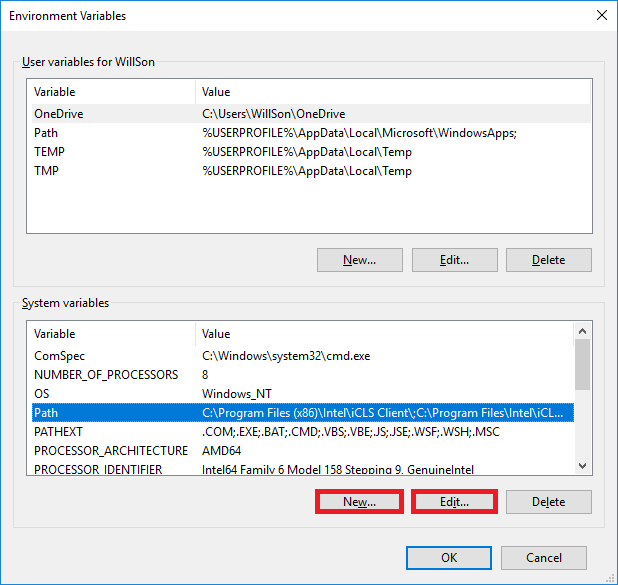Select the OS system variable row
Viewport: 618px width, 585px height.
click(303, 393)
